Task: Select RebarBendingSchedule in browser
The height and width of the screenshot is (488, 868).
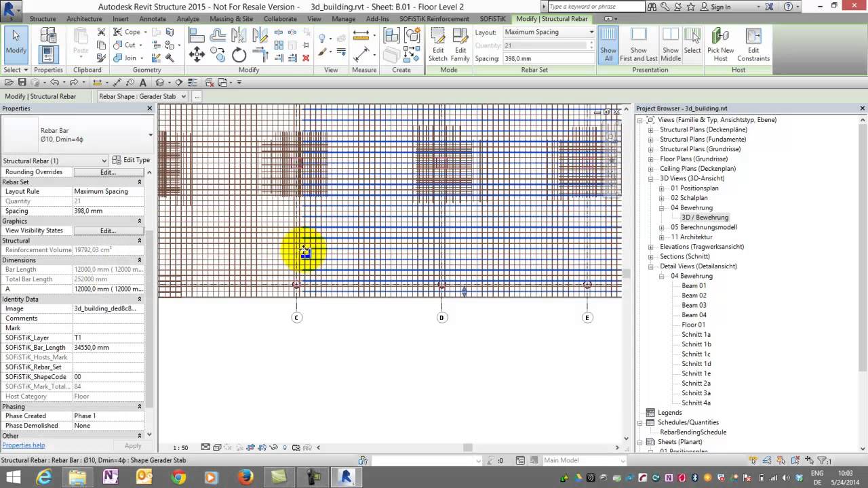Action: (x=693, y=432)
